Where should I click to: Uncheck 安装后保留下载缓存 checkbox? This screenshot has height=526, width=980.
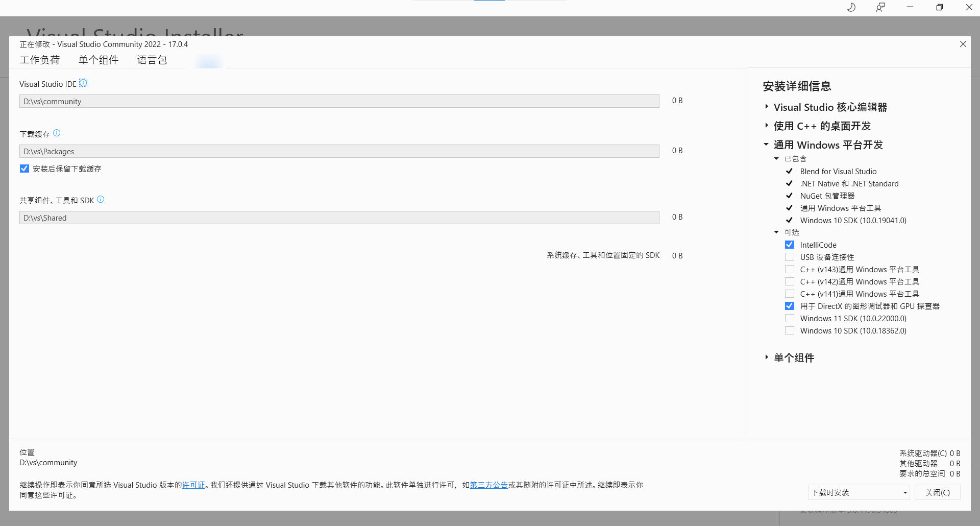coord(24,169)
